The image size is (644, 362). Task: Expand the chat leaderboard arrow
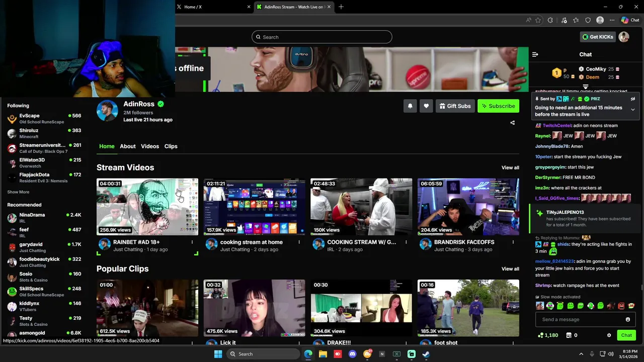click(585, 87)
